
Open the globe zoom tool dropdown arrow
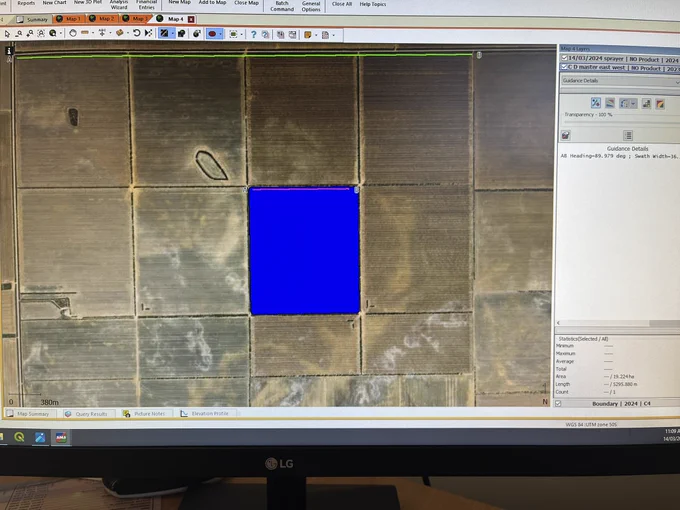tap(60, 33)
